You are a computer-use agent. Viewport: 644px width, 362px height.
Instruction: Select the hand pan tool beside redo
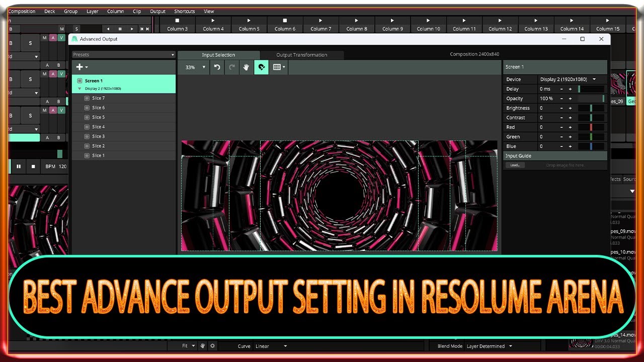point(246,67)
